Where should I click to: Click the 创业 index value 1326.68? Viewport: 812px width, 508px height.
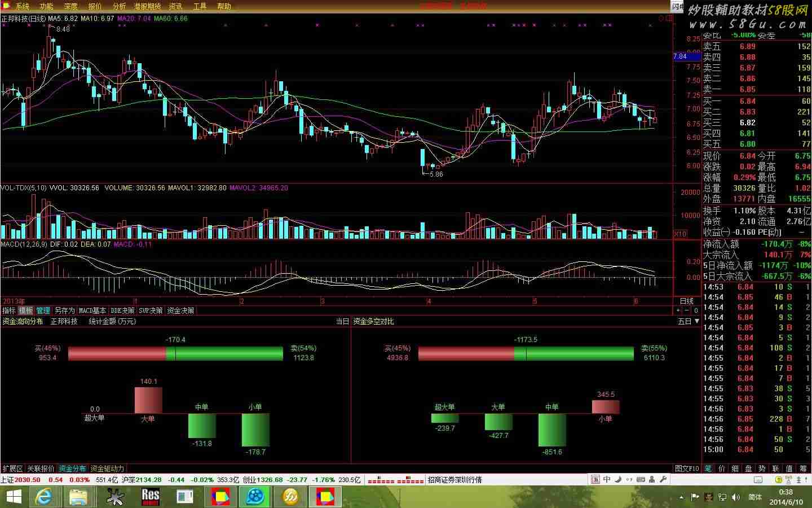pos(270,480)
